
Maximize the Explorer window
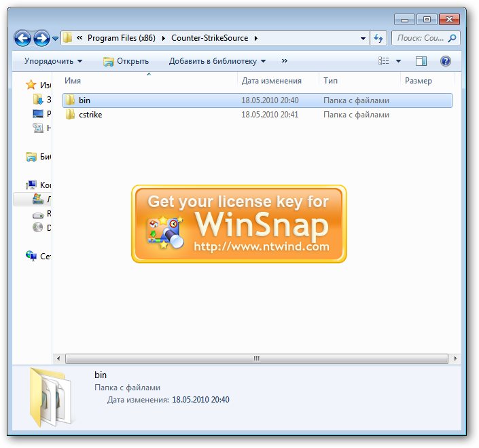click(427, 20)
